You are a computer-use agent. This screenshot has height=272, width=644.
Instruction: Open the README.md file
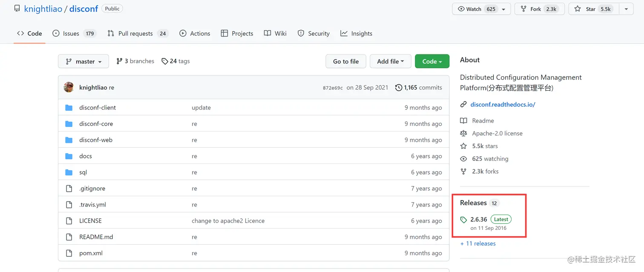pyautogui.click(x=96, y=237)
